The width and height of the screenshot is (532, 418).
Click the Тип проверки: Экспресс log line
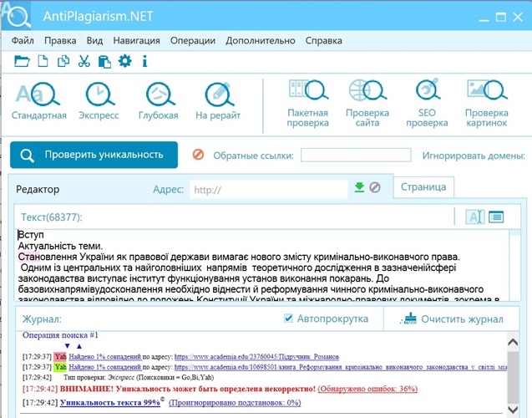(x=139, y=377)
